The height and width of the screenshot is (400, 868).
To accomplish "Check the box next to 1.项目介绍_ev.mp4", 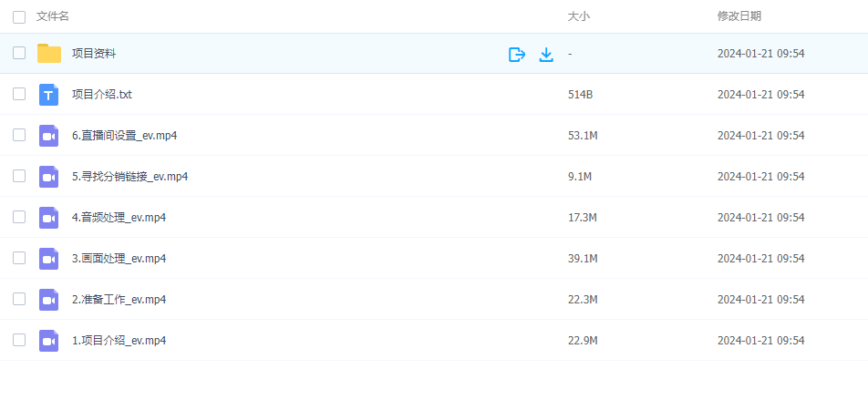I will click(x=19, y=340).
